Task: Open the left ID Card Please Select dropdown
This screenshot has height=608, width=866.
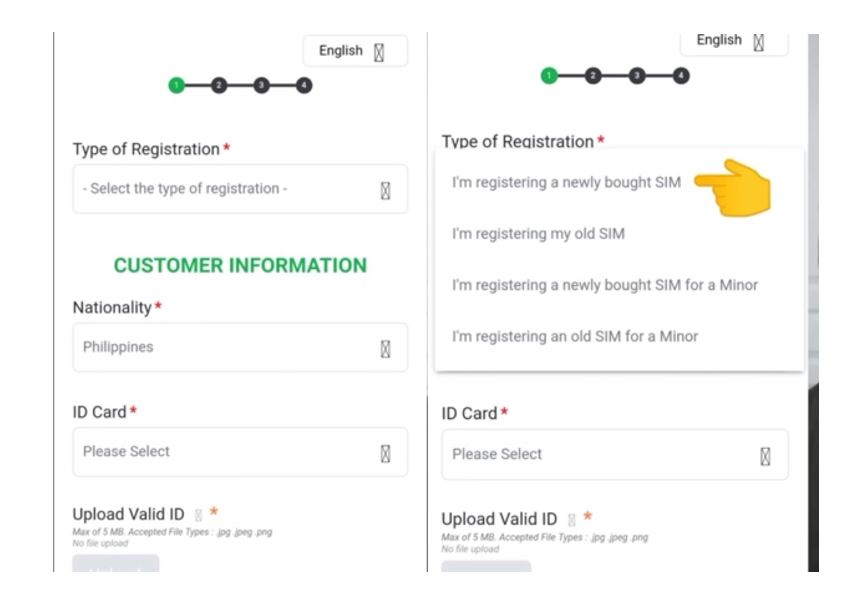Action: pos(240,452)
